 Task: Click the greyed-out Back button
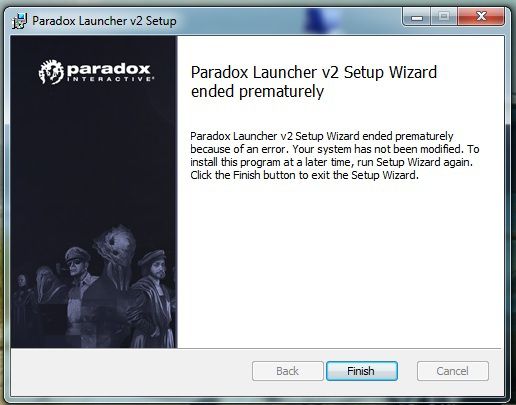[287, 371]
